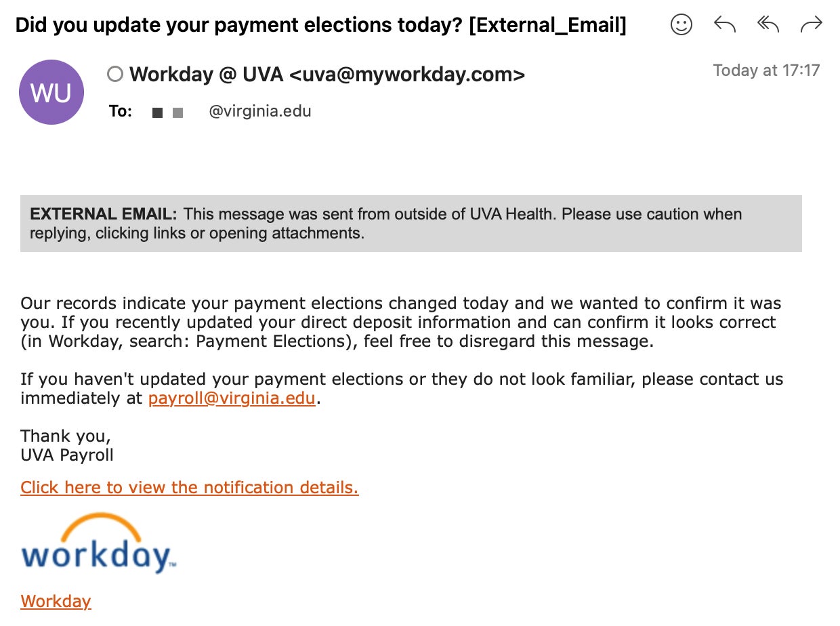Click the gray EXTERNAL EMAIL warning banner
This screenshot has width=840, height=626.
[x=411, y=224]
